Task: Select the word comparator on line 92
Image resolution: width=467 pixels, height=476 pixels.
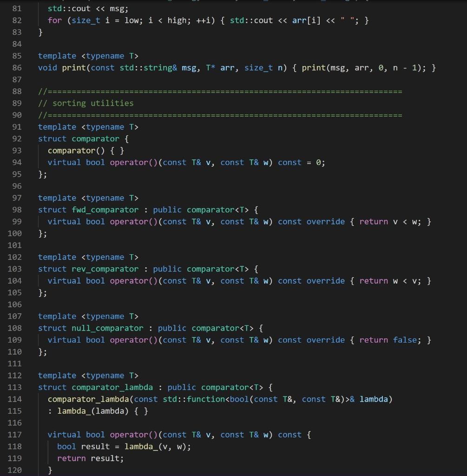Action: point(95,139)
